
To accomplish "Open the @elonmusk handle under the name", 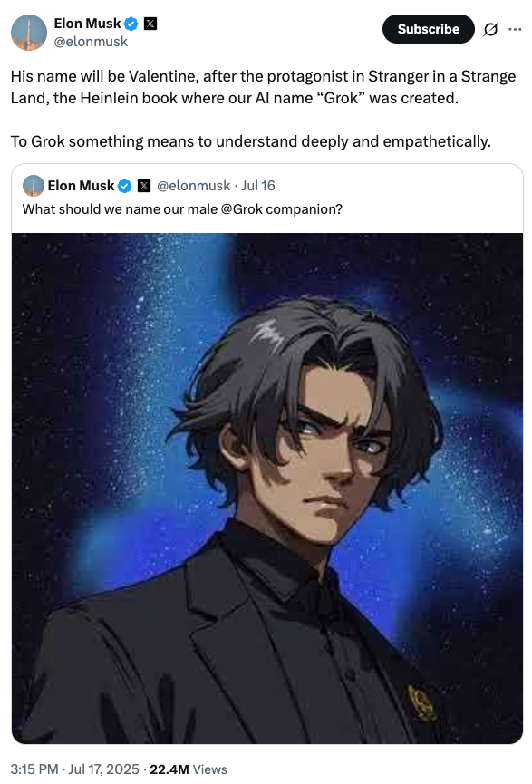I will coord(91,42).
